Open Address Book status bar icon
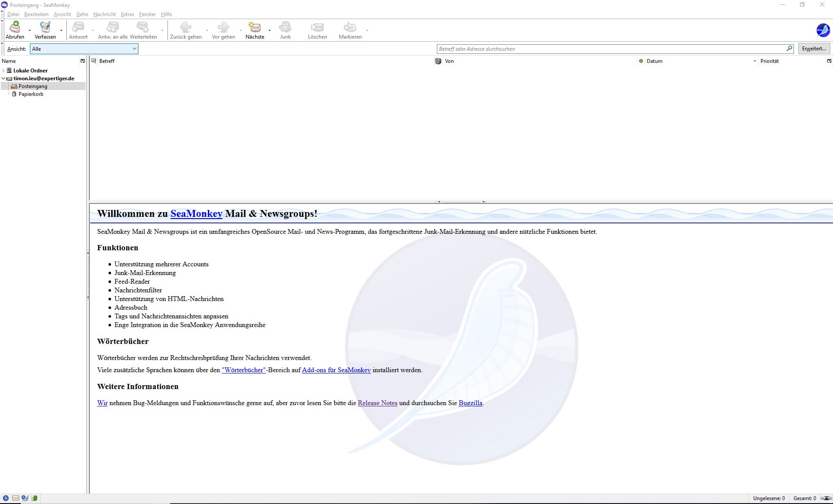This screenshot has width=833, height=504. 34,498
